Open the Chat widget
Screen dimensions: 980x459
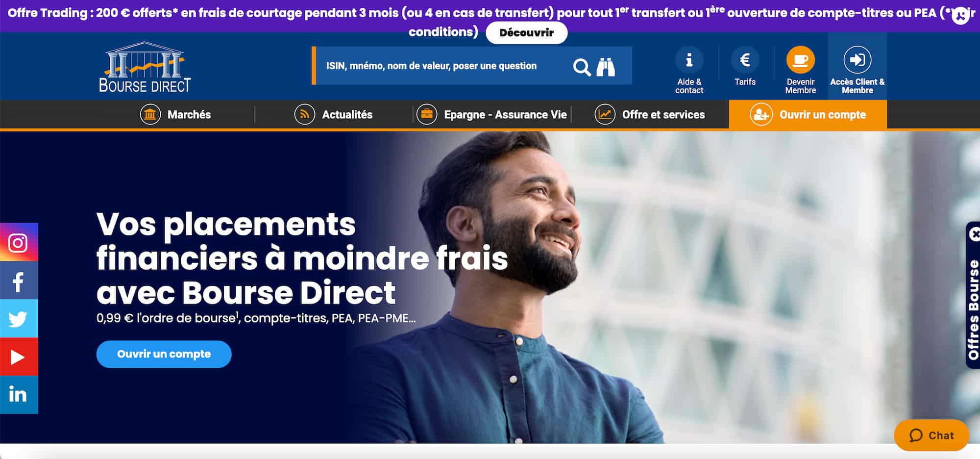click(931, 435)
